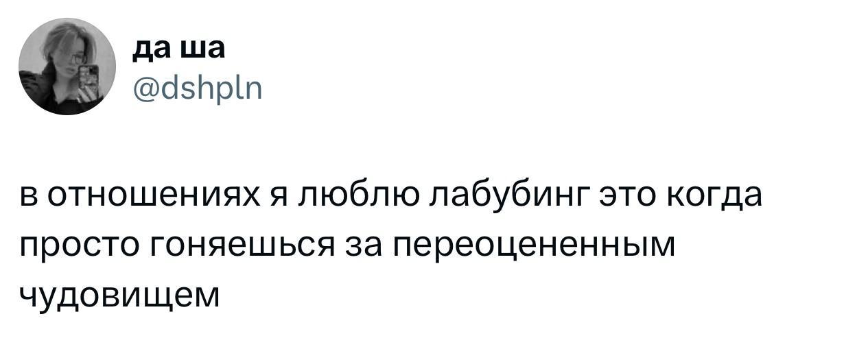Screen dimensions: 868x349
Task: Open the profile avatar photo
Action: click(67, 66)
